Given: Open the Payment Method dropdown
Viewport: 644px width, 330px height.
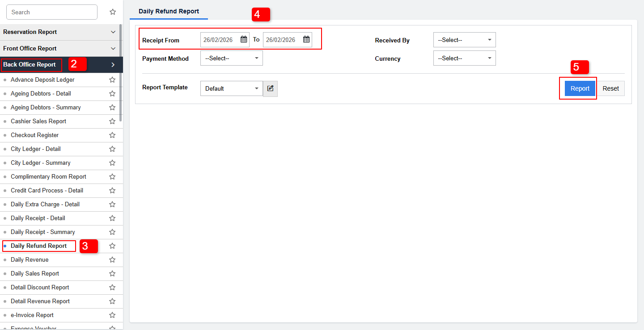Looking at the screenshot, I should 232,58.
